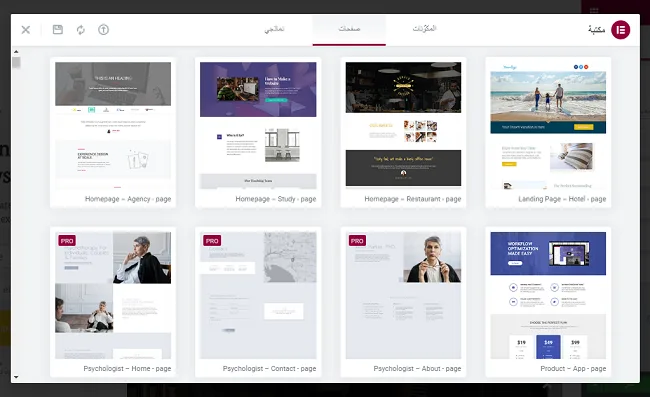Image resolution: width=650 pixels, height=397 pixels.
Task: Click PRO badge on Psychologist – Home
Action: [67, 241]
